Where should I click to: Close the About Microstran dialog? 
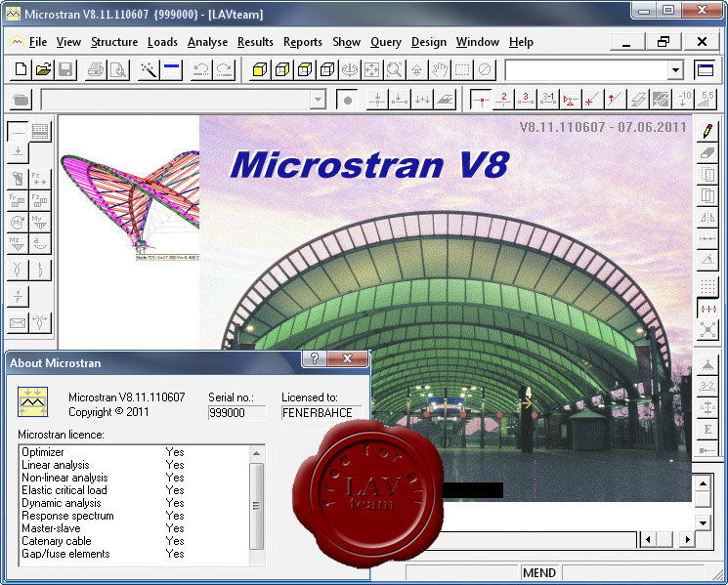coord(347,358)
